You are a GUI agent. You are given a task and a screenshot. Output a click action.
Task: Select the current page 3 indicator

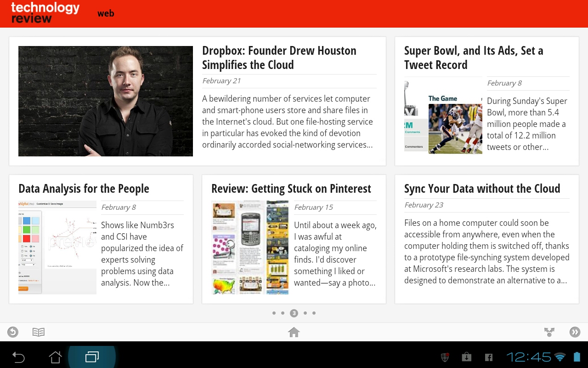point(294,313)
